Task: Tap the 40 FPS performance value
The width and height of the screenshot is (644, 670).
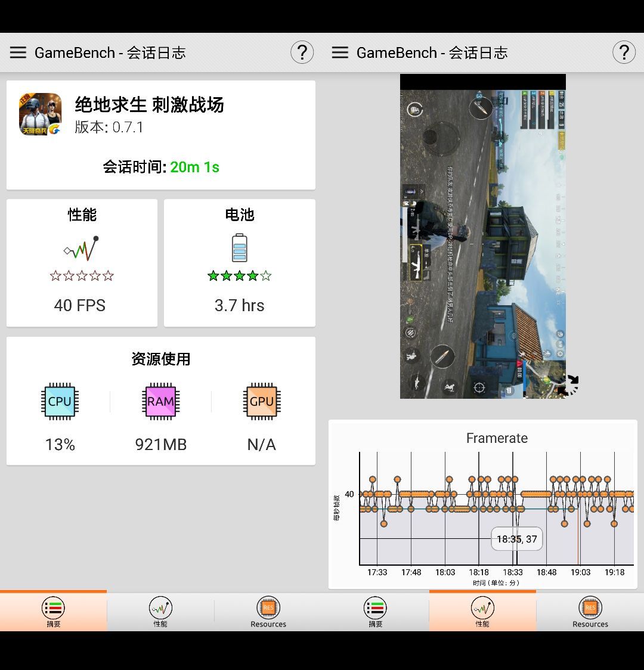Action: click(80, 305)
